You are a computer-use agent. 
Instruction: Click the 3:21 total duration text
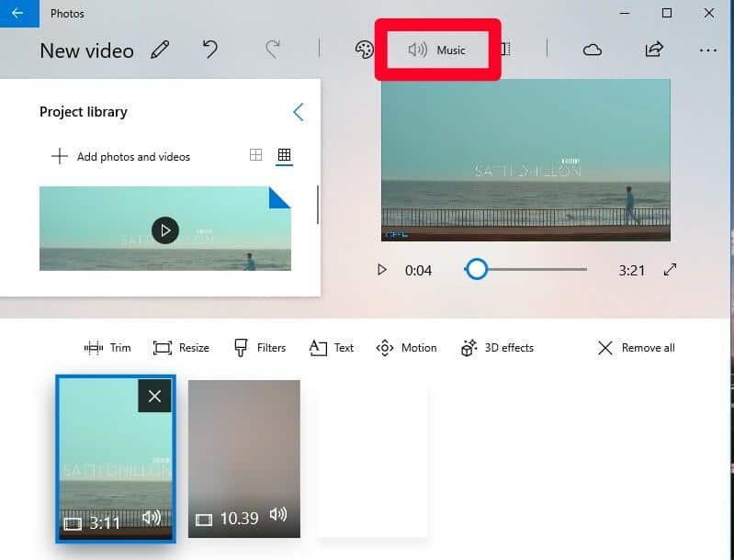pos(631,271)
